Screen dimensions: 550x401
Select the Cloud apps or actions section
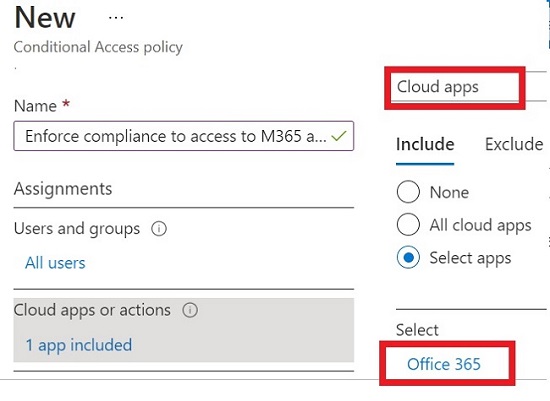point(183,330)
